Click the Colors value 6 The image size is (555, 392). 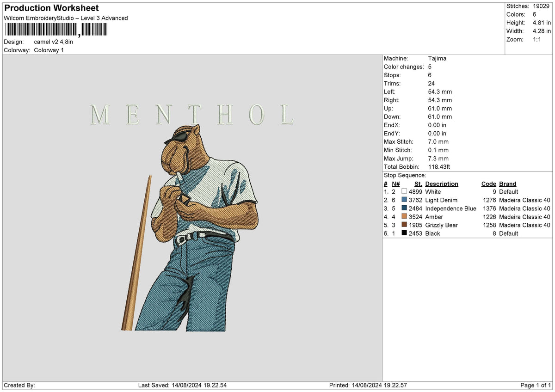coord(535,14)
